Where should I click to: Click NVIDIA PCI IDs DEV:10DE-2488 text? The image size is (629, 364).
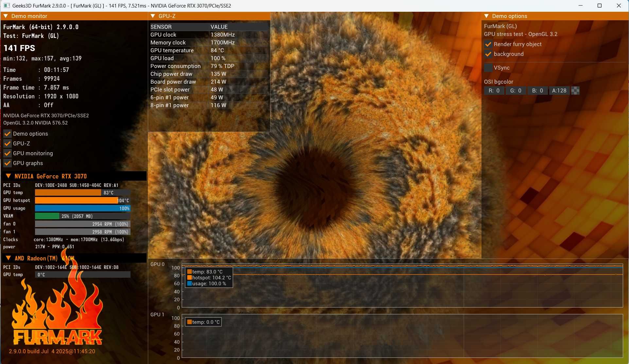[x=77, y=185]
